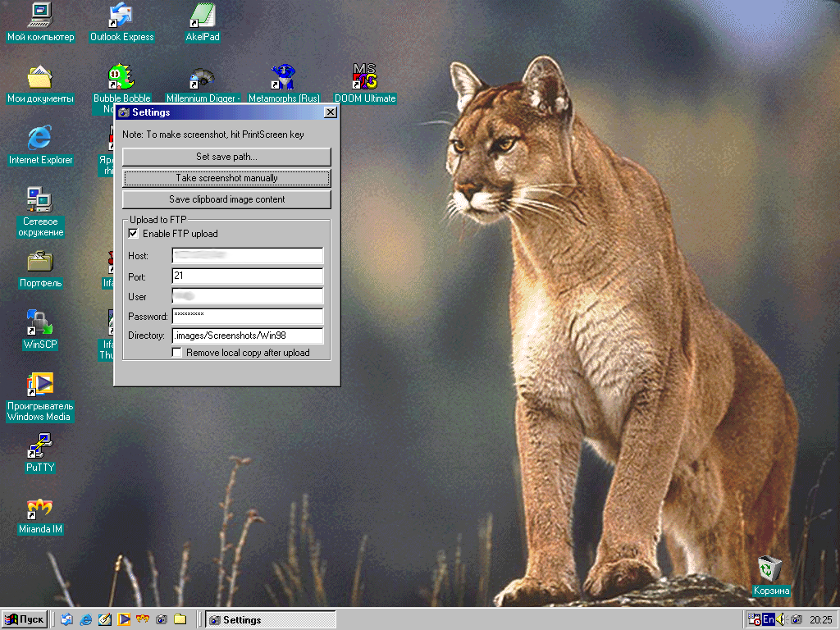
Task: Enable Remove local copy after upload
Action: click(177, 353)
